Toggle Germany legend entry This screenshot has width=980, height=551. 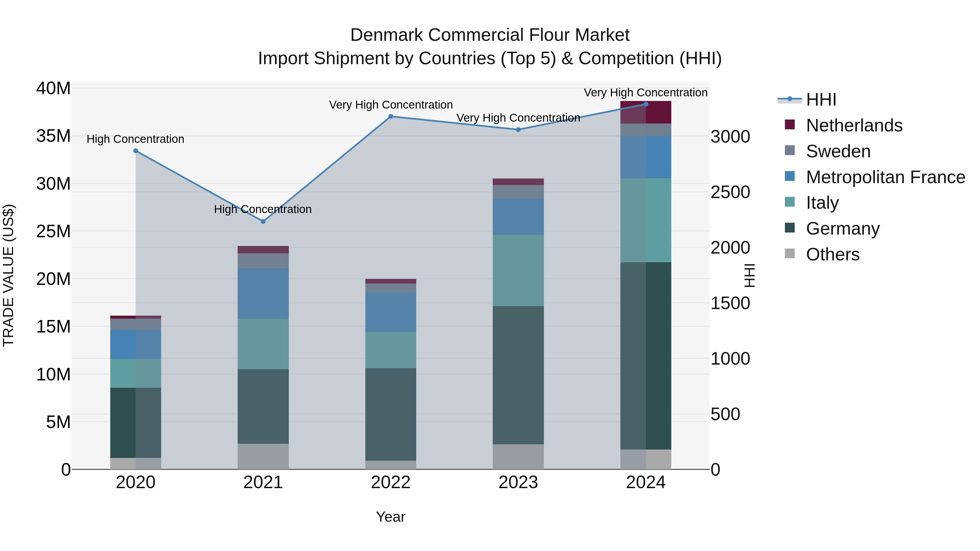[x=832, y=228]
